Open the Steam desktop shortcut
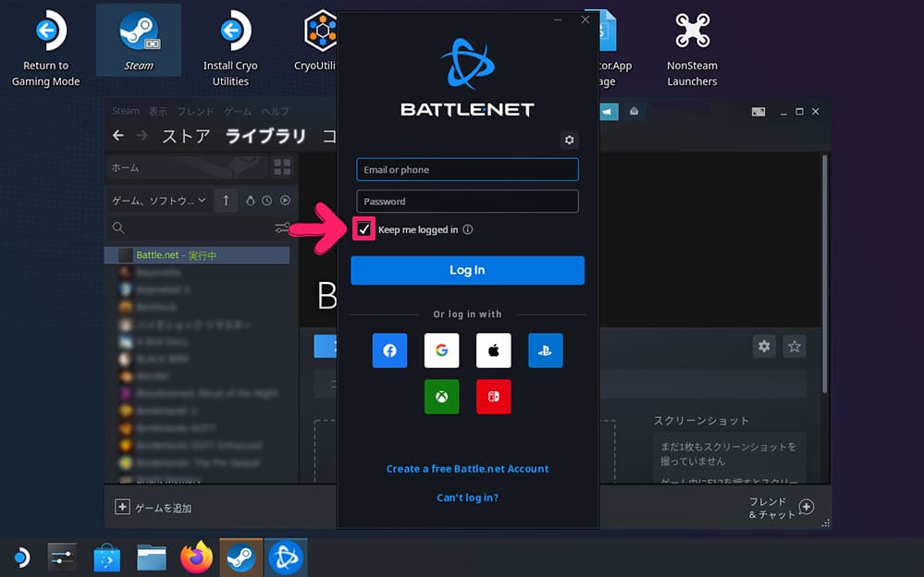Image resolution: width=924 pixels, height=577 pixels. [139, 40]
